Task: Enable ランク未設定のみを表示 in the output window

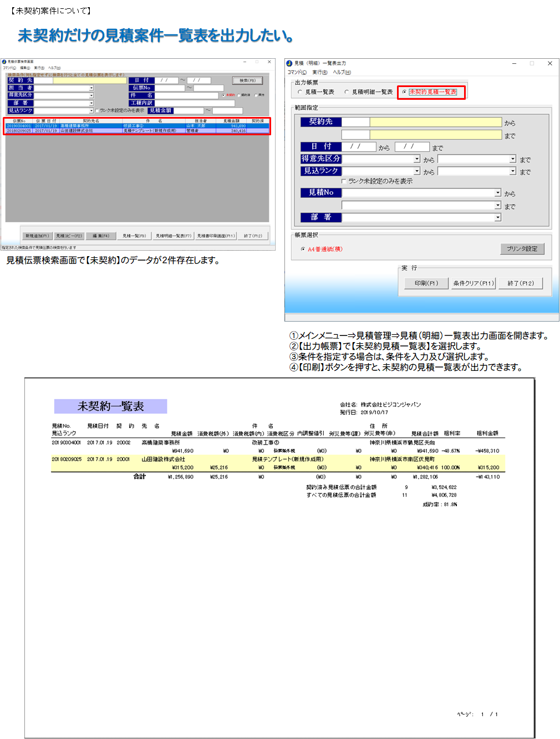Action: pos(344,181)
